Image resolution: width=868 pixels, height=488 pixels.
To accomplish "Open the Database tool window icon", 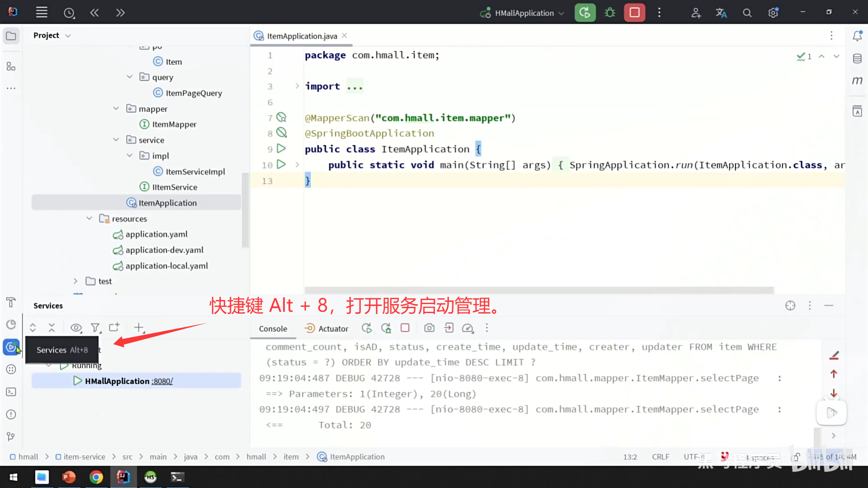I will [x=857, y=59].
